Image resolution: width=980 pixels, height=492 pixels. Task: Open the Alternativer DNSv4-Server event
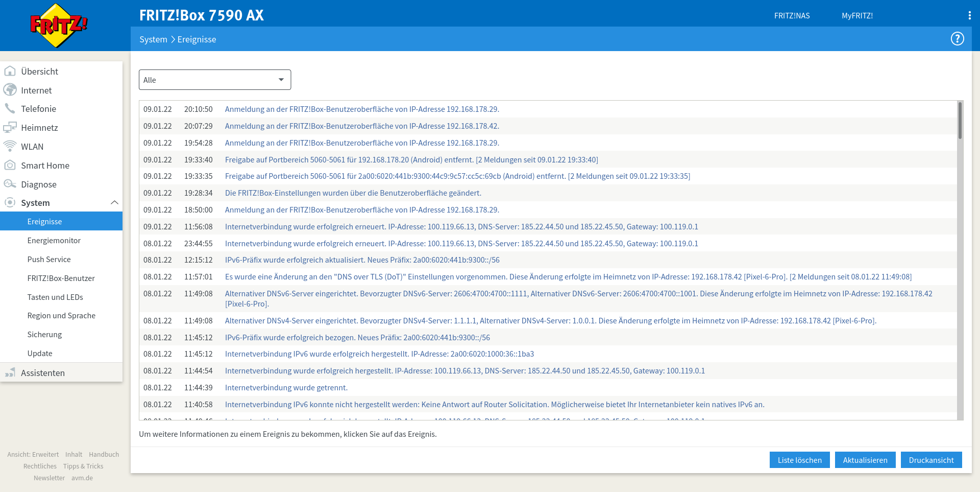551,320
